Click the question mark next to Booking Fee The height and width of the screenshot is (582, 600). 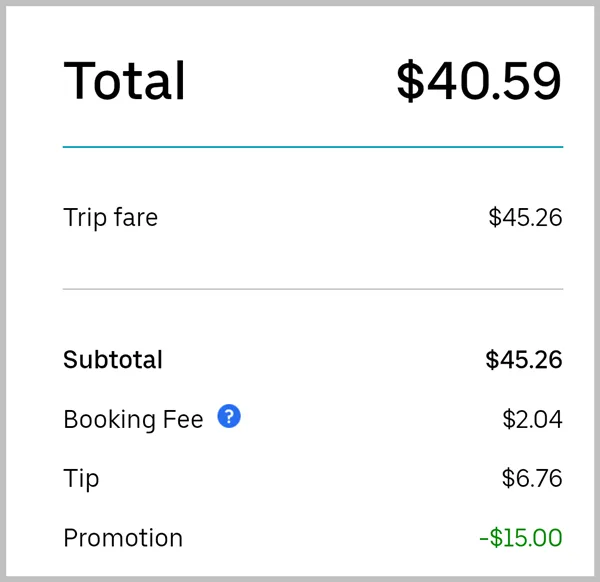click(229, 416)
